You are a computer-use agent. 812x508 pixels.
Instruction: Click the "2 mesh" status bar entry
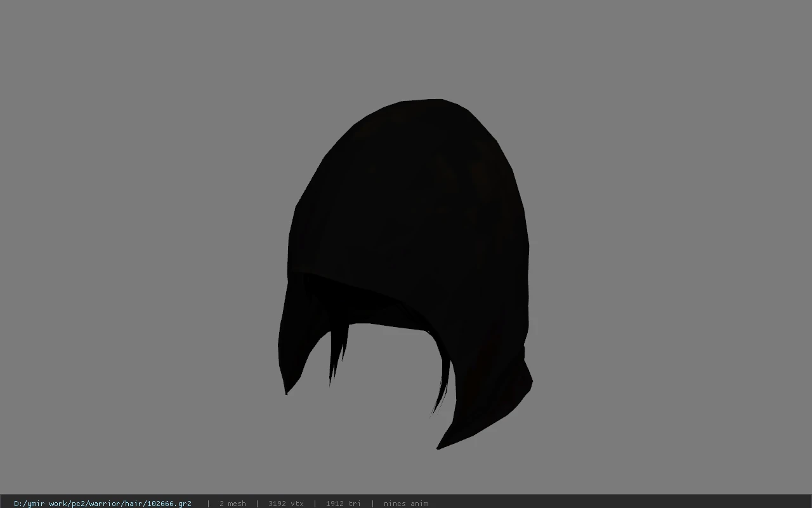(233, 504)
